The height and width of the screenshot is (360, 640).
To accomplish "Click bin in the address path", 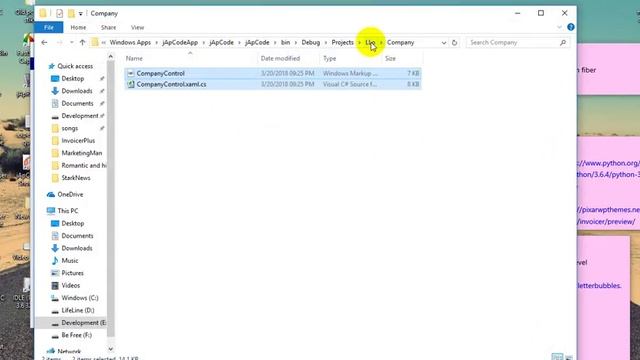I will pyautogui.click(x=285, y=42).
